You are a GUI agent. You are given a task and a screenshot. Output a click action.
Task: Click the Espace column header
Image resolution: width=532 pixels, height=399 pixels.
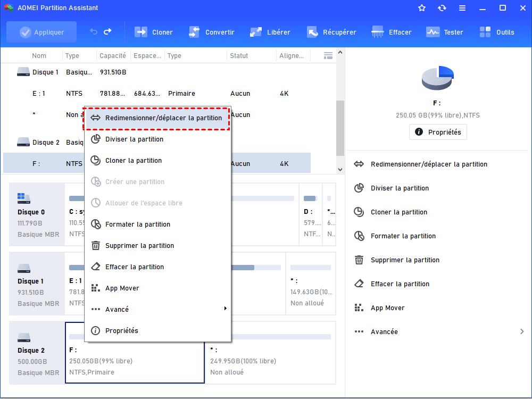click(147, 56)
